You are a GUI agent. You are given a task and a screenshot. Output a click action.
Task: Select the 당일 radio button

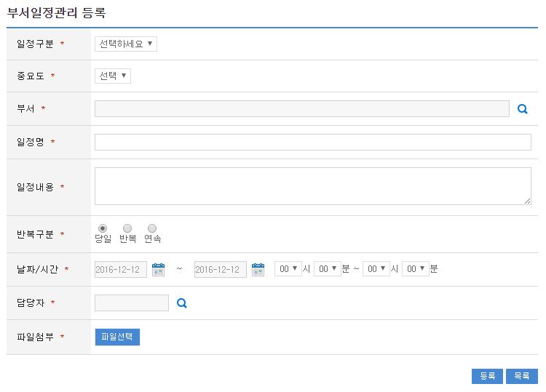click(103, 228)
